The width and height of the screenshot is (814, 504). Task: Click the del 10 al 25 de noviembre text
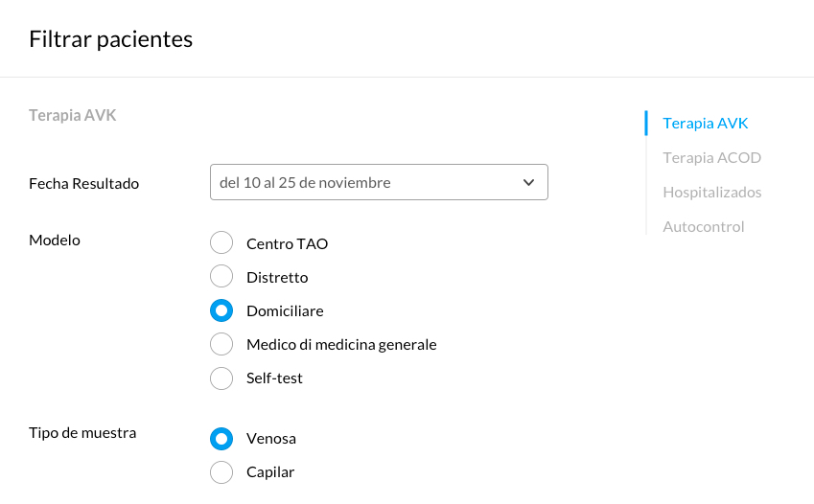(305, 182)
